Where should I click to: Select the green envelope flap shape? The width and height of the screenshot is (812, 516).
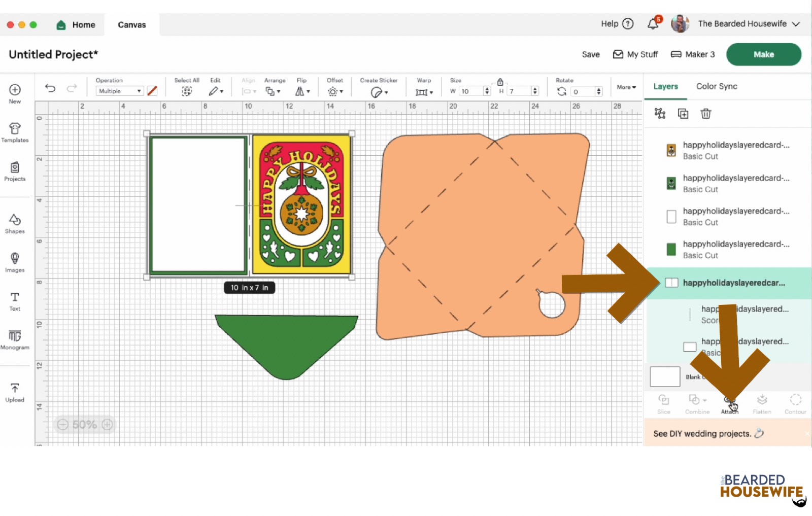[287, 347]
